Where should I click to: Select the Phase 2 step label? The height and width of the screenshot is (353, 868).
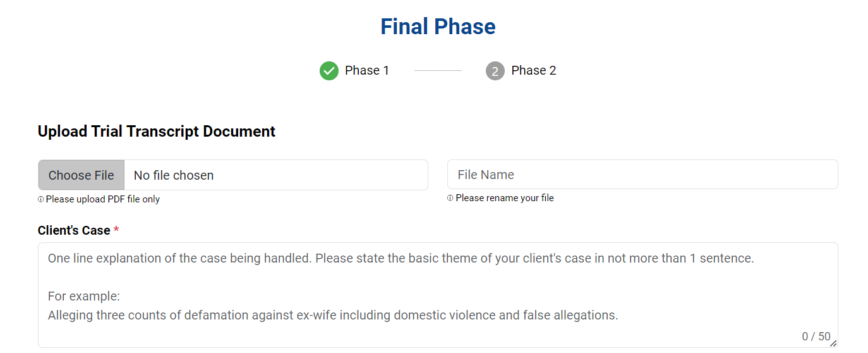click(534, 71)
